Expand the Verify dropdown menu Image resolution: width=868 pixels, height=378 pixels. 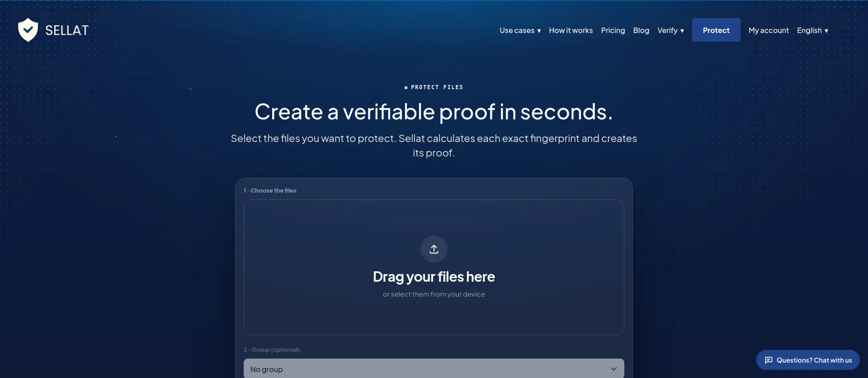670,30
